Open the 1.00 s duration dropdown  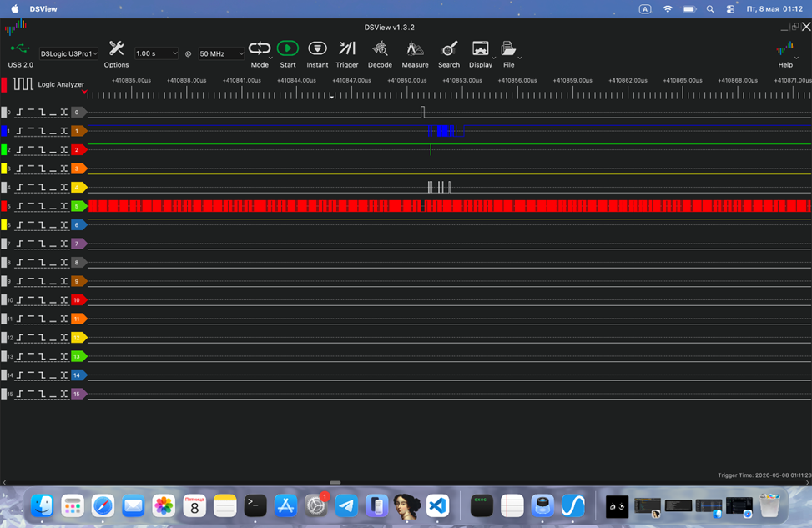[156, 53]
